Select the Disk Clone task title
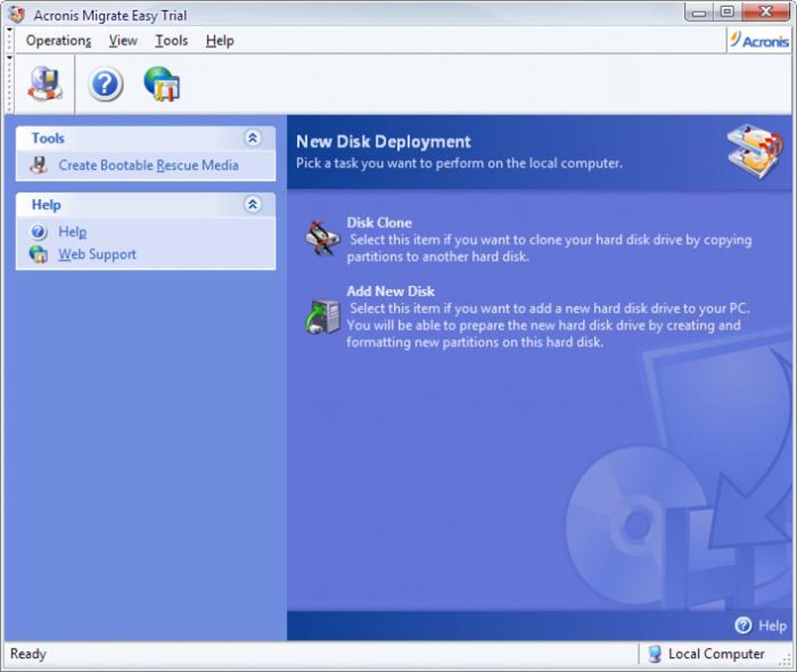The height and width of the screenshot is (672, 797). point(379,223)
